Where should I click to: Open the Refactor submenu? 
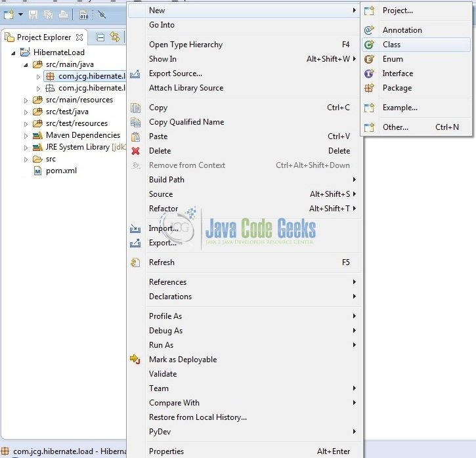[x=244, y=209]
